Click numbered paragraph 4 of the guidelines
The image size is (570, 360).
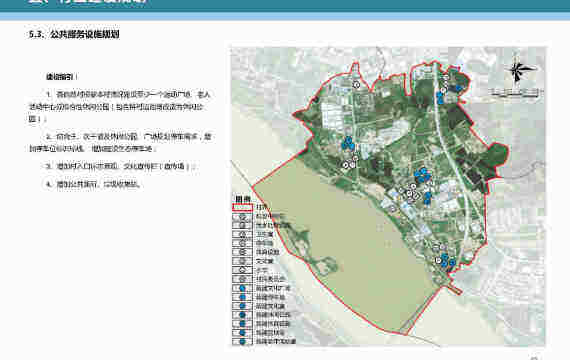point(93,184)
